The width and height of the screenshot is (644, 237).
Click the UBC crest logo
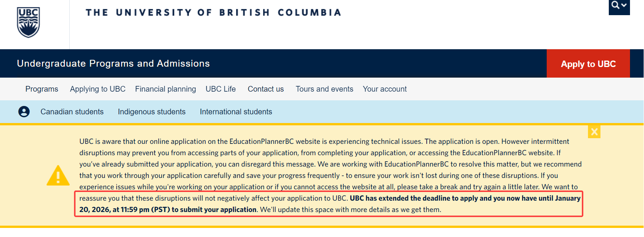[x=28, y=22]
